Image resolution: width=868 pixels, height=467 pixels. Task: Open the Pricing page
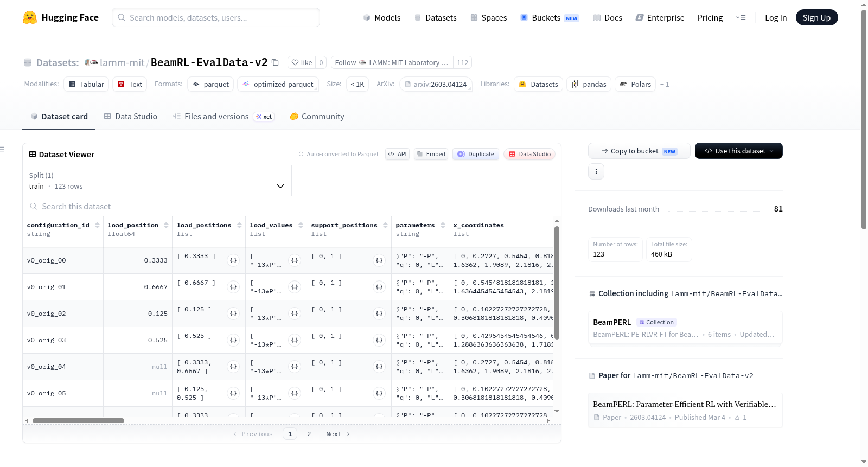(x=710, y=17)
